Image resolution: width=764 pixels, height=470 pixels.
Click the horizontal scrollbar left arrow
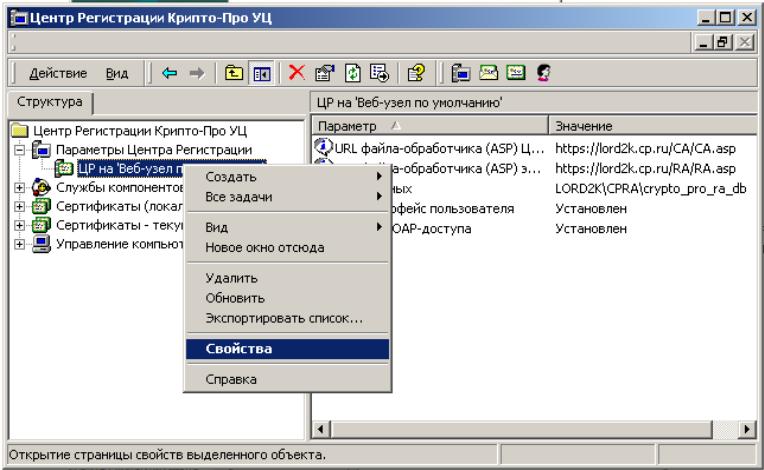pyautogui.click(x=321, y=429)
